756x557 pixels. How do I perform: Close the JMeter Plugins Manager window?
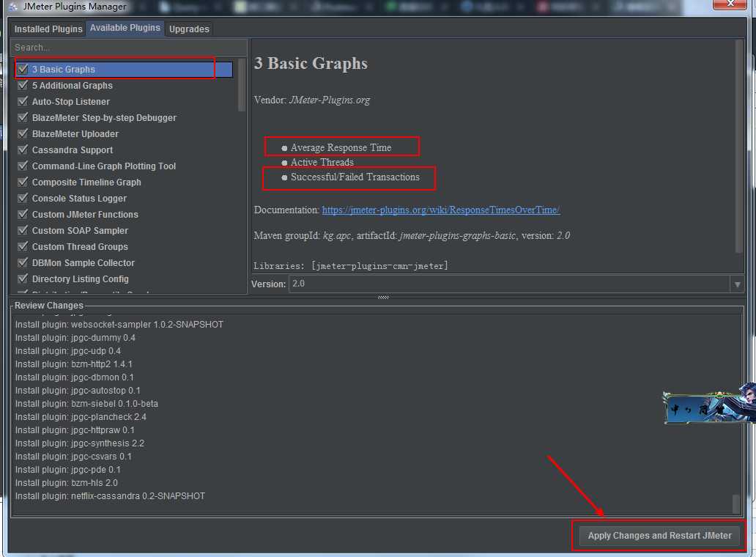tap(730, 4)
